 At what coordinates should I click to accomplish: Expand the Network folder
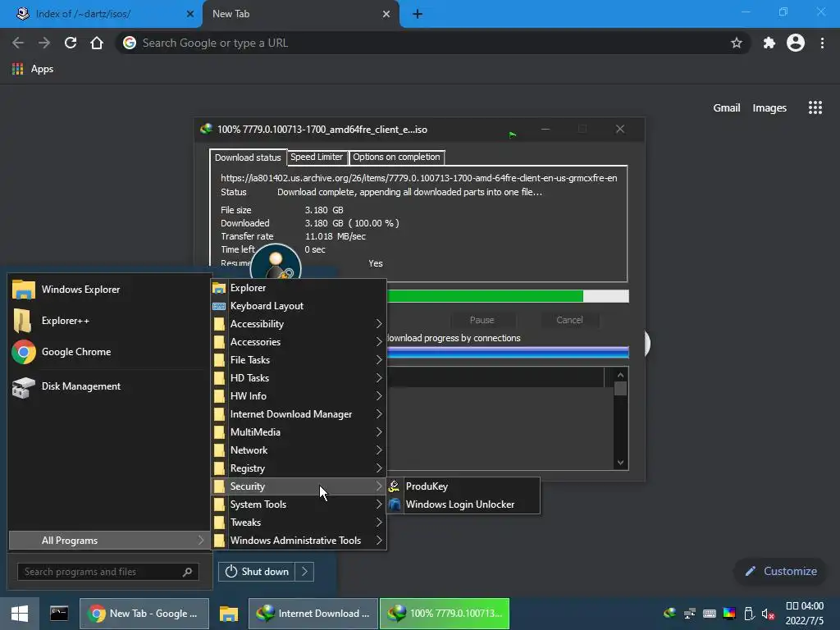tap(299, 450)
